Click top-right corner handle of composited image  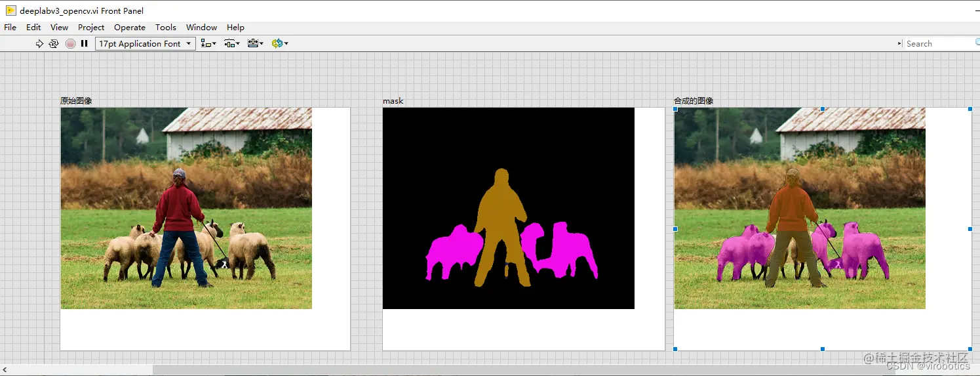970,108
